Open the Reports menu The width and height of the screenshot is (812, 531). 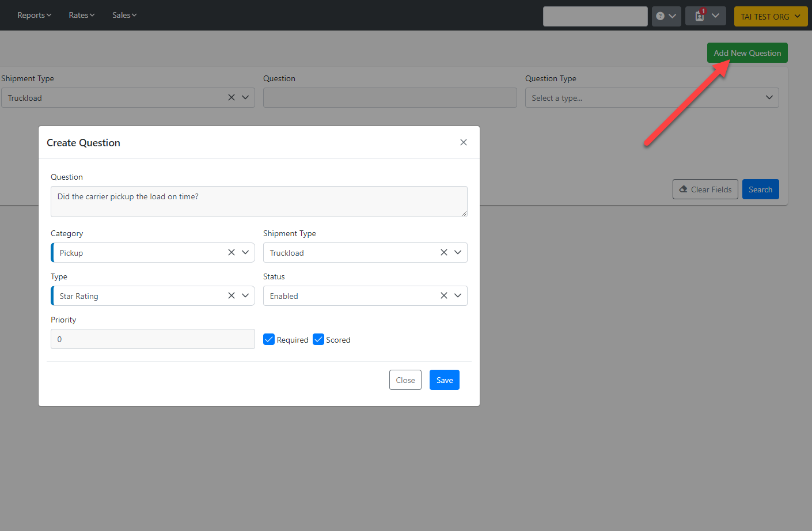pos(34,15)
